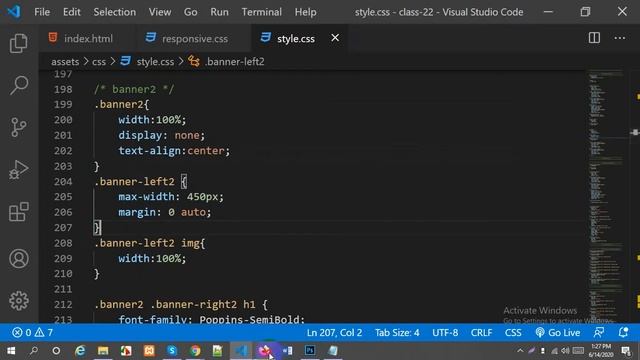
Task: Open the notifications bell in status bar
Action: click(623, 332)
